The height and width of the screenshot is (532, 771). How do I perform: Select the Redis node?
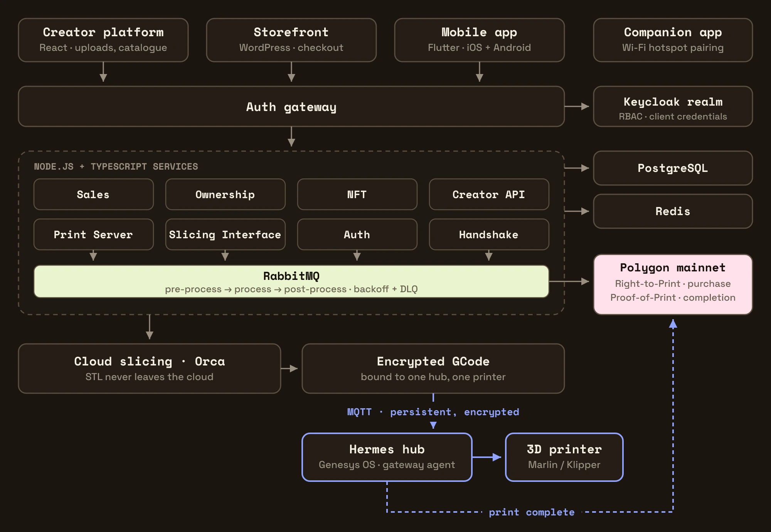tap(673, 211)
